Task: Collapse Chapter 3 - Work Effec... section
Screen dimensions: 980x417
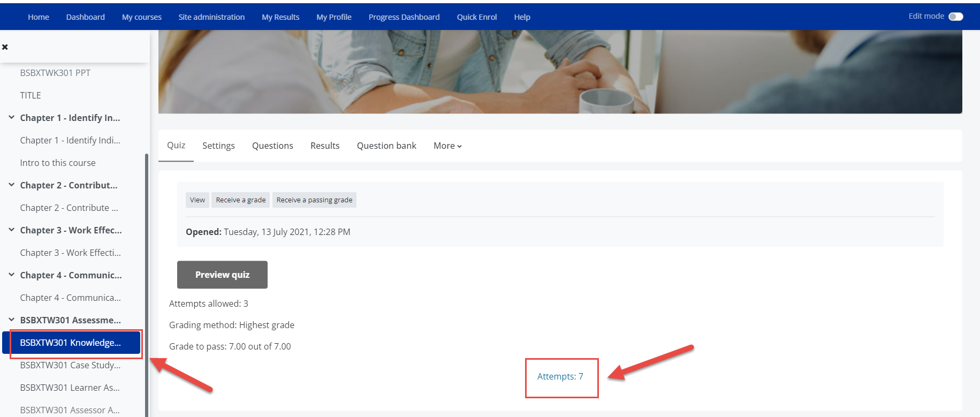Action: tap(11, 230)
